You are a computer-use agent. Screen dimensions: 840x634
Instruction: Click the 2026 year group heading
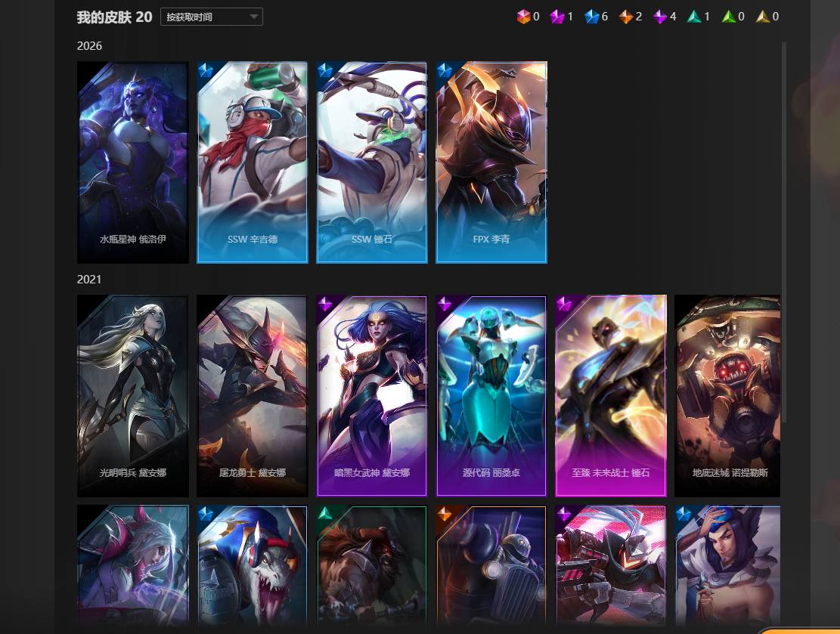click(89, 46)
